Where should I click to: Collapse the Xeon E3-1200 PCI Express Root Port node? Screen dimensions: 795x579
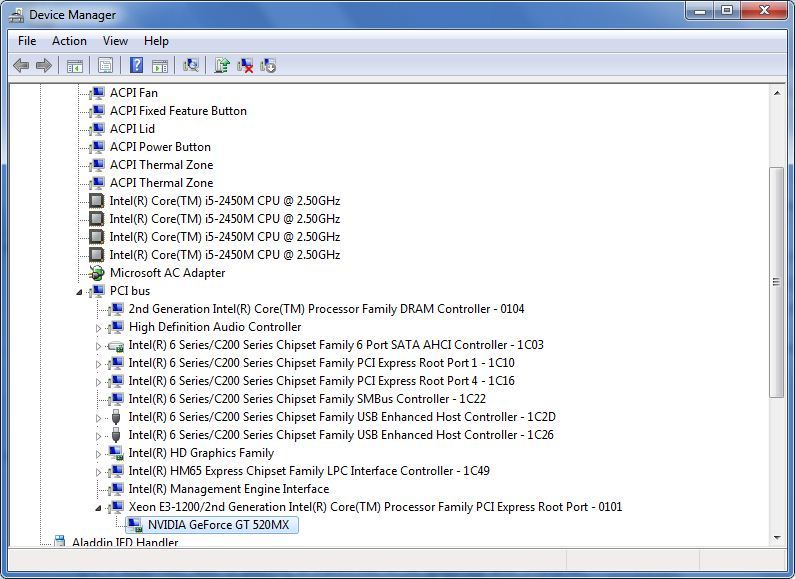tap(98, 508)
